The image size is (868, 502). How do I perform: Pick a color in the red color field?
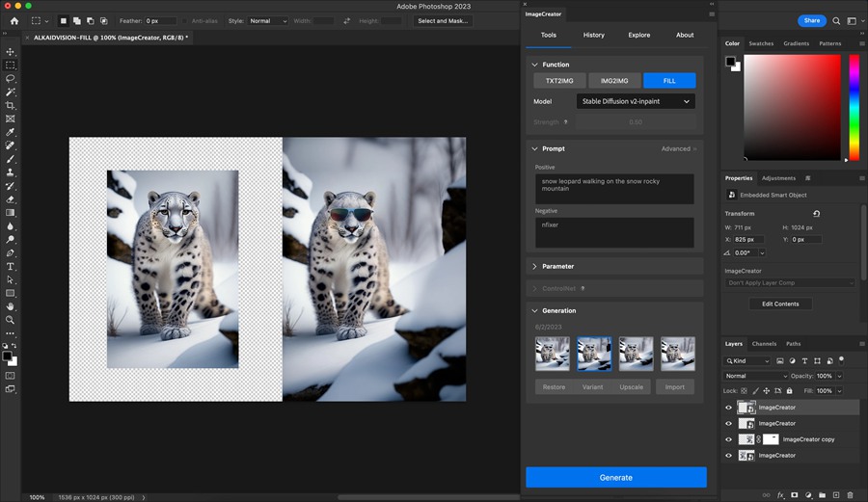[x=792, y=108]
